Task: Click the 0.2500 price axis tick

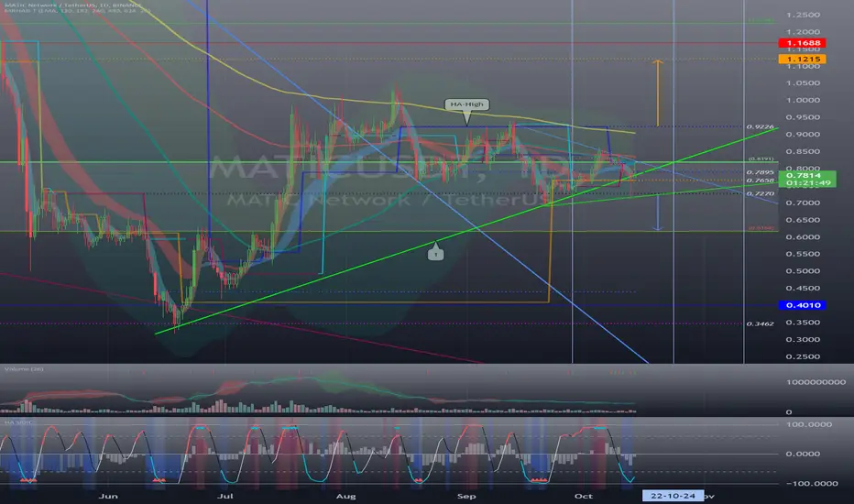Action: (x=803, y=356)
